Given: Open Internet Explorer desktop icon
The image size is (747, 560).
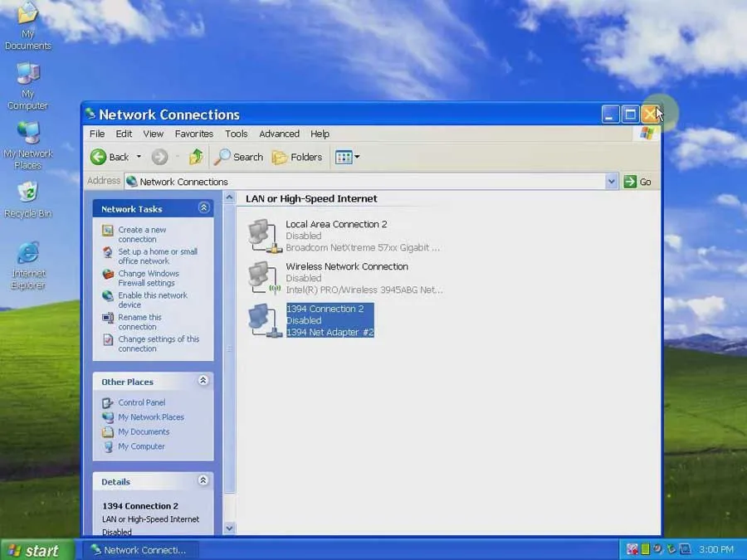Looking at the screenshot, I should click(28, 254).
